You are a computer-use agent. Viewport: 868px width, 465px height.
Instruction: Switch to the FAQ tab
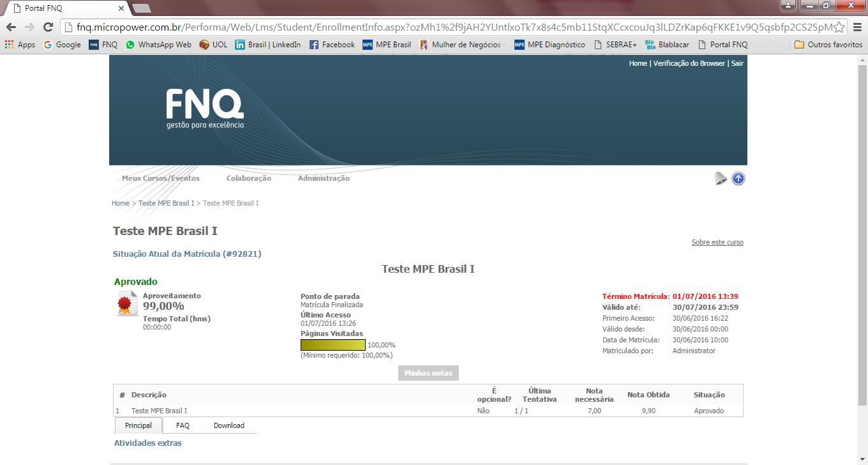coord(183,425)
